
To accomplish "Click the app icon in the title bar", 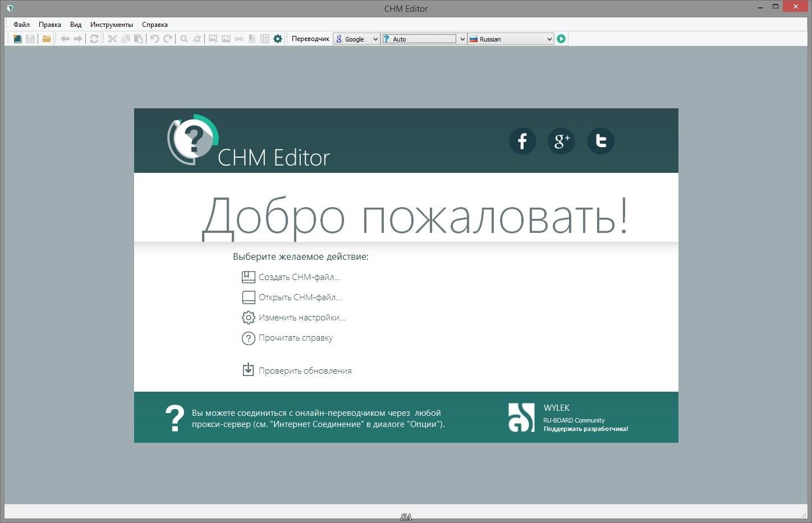I will point(10,8).
